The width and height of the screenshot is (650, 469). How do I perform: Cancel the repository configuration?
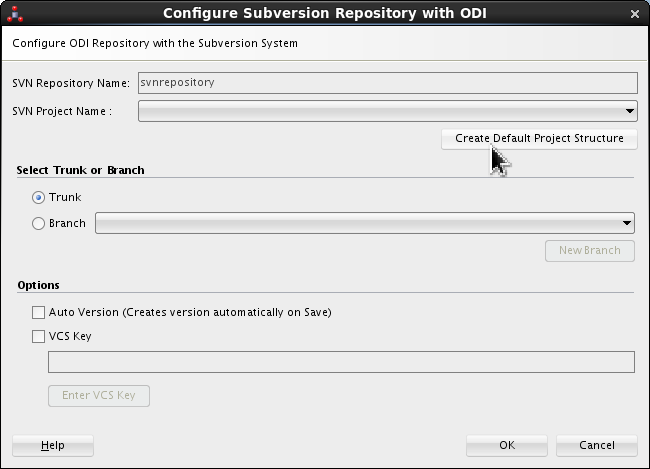pyautogui.click(x=597, y=445)
